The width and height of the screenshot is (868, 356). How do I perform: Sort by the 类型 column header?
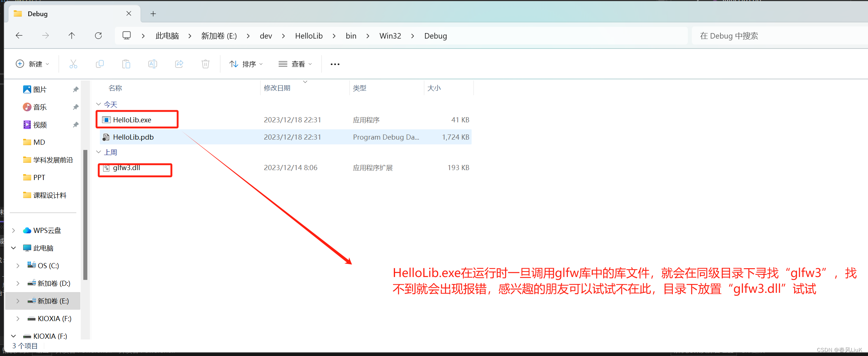[360, 88]
